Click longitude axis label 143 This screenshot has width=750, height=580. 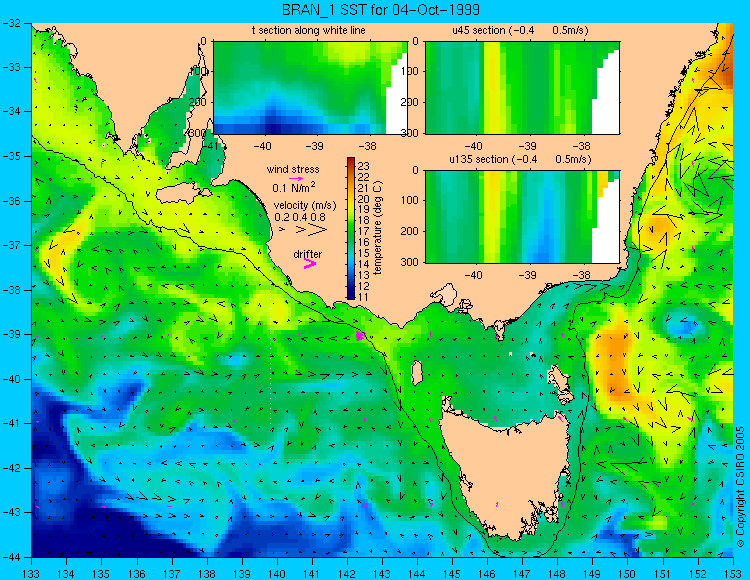(382, 574)
